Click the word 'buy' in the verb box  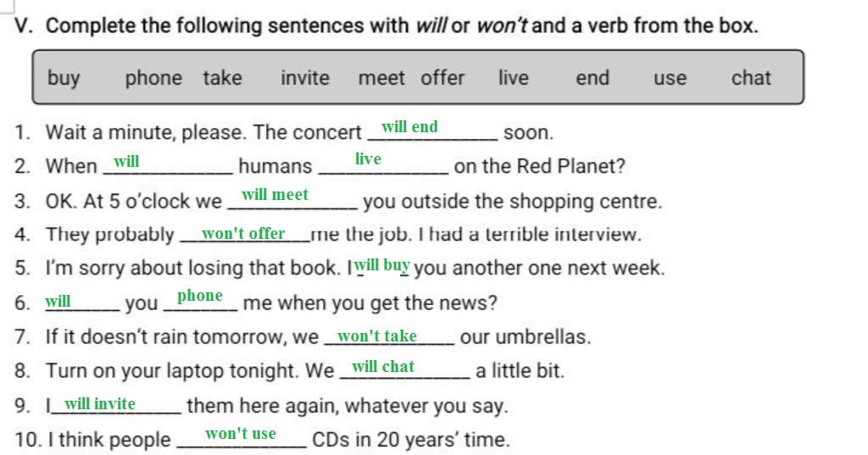64,79
